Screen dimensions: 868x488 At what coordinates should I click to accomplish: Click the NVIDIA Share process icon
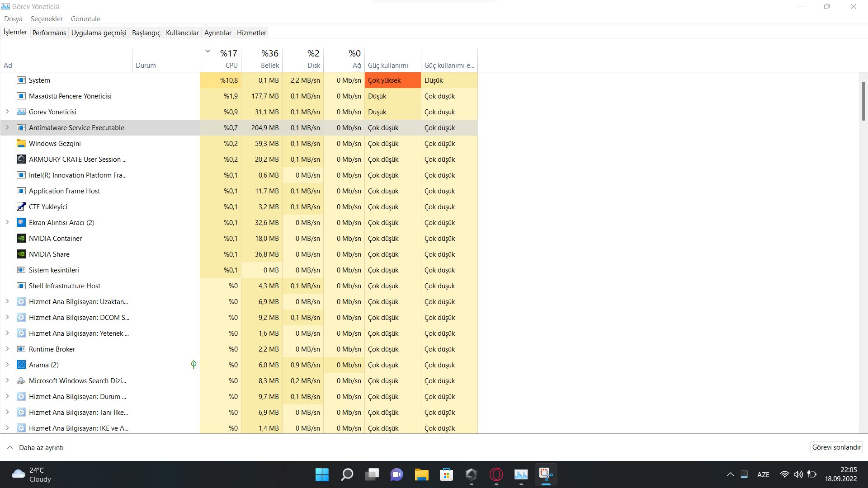[21, 254]
